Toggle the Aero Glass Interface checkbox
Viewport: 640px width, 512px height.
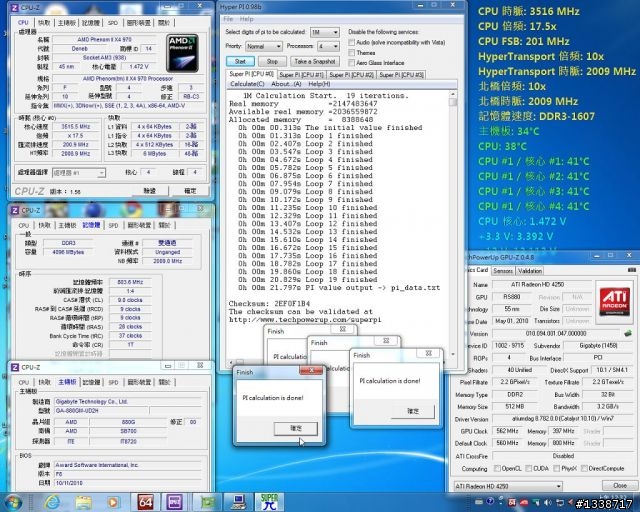coord(351,63)
